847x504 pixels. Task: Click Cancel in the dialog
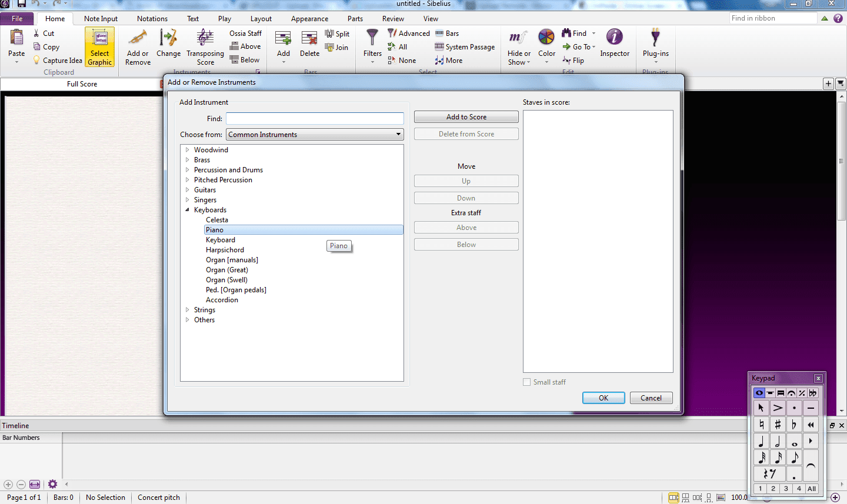click(x=651, y=398)
